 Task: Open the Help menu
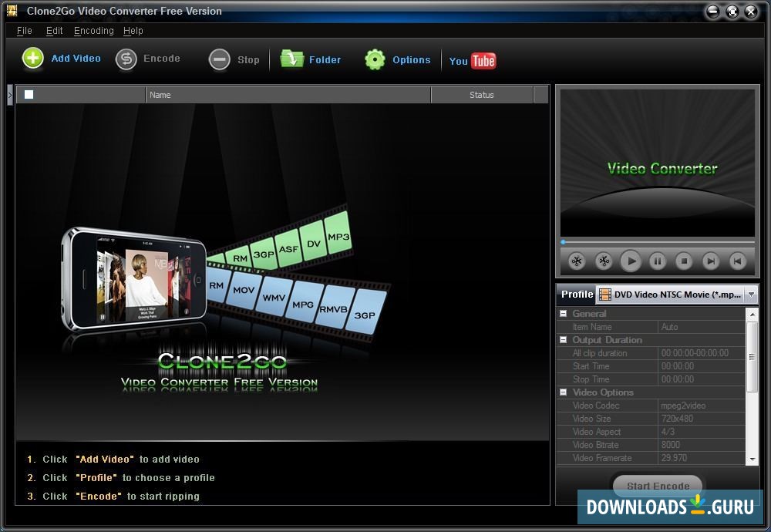(x=133, y=31)
